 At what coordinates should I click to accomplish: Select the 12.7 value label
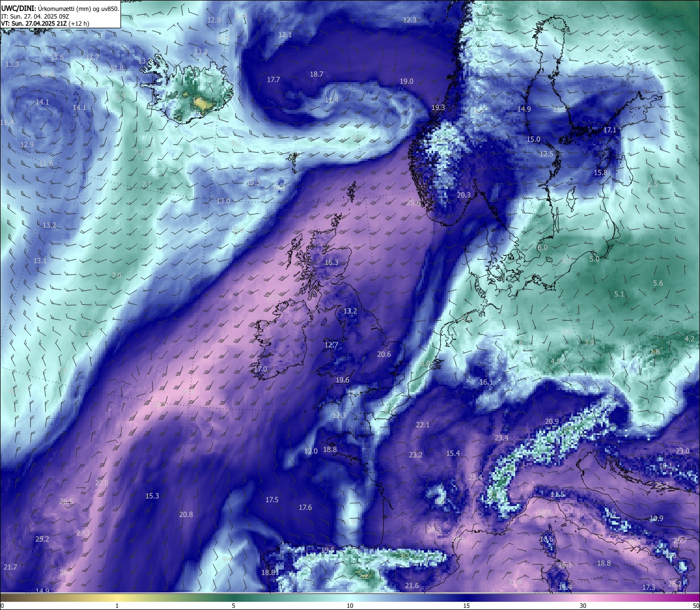pyautogui.click(x=331, y=345)
